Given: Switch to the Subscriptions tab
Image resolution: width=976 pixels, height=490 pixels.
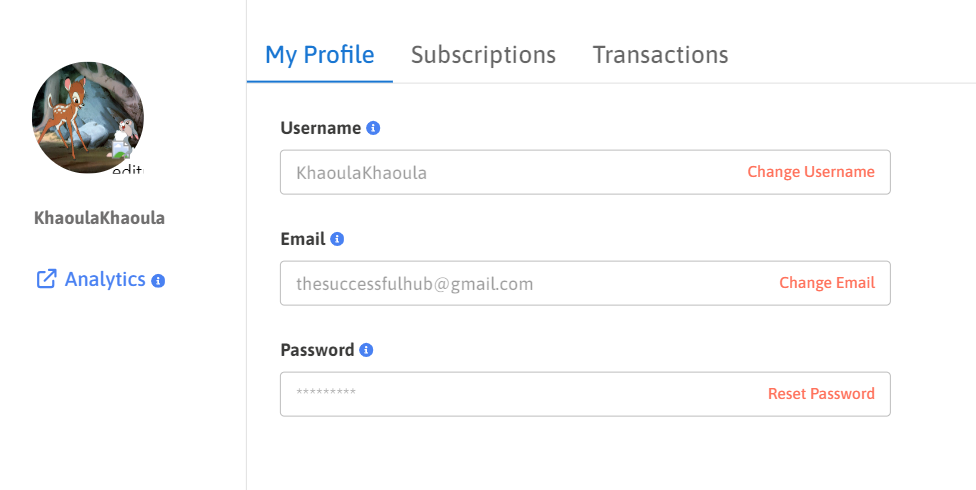Looking at the screenshot, I should 483,54.
